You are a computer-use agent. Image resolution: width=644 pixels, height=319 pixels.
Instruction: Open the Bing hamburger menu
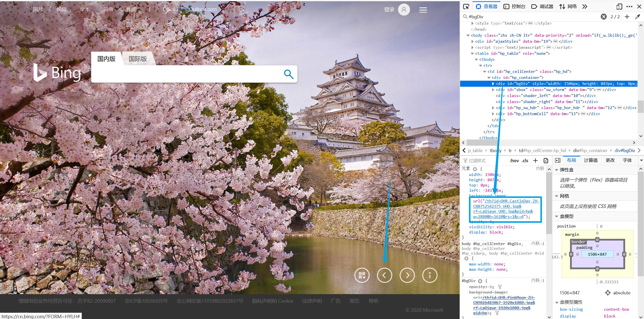(x=423, y=10)
